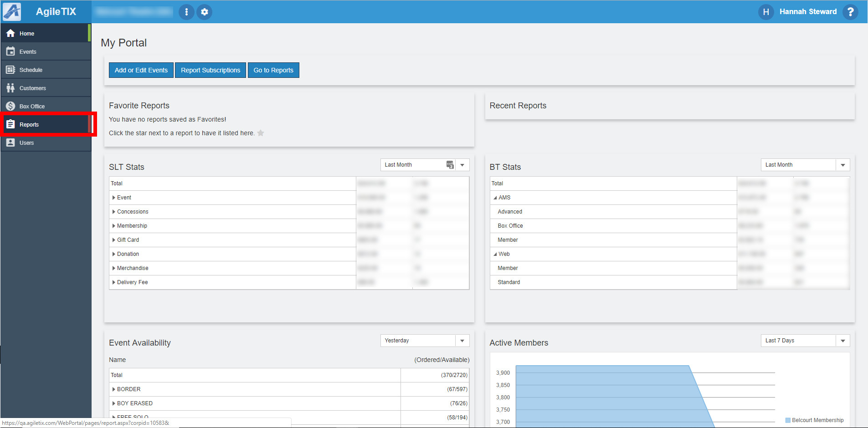This screenshot has height=428, width=868.
Task: Expand the BORDER event row
Action: (113, 389)
